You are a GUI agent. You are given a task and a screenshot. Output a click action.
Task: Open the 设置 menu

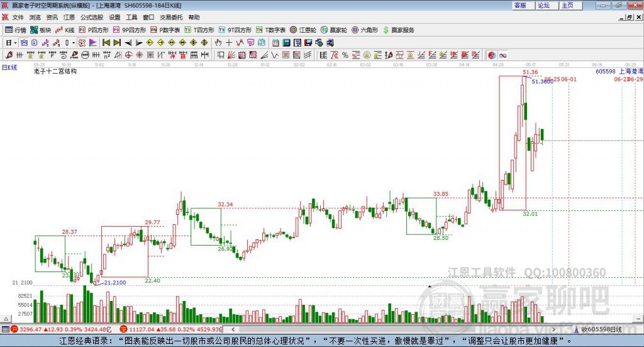tap(114, 17)
